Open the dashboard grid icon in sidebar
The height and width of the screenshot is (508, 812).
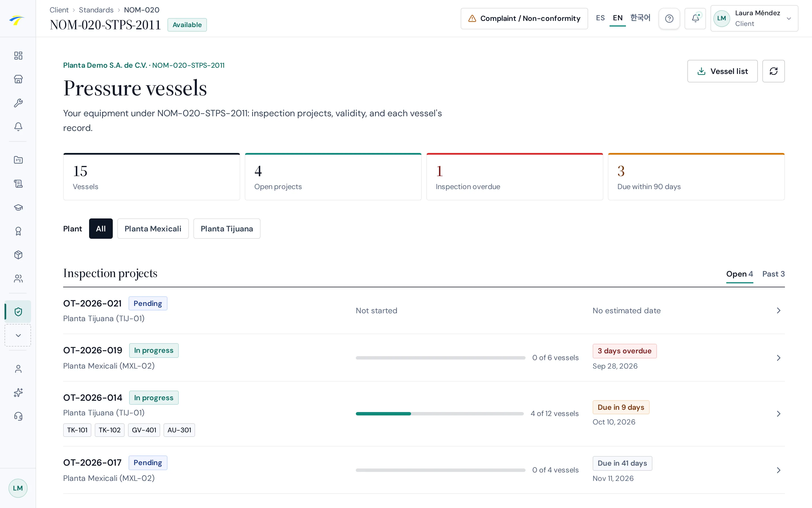pos(18,55)
